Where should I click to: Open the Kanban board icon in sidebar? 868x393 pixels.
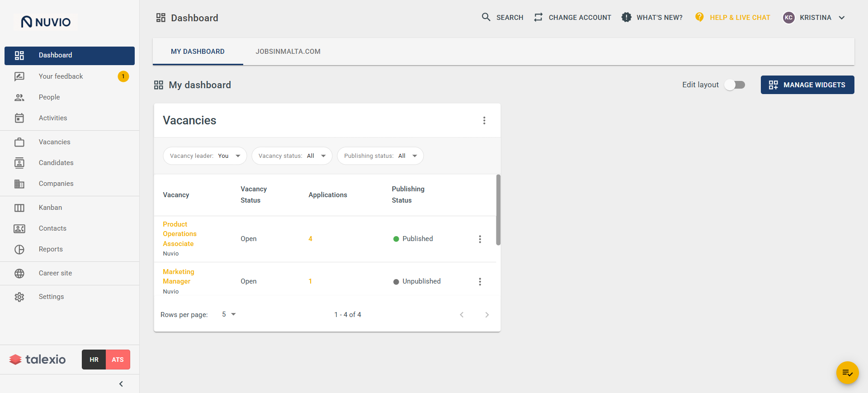[19, 208]
